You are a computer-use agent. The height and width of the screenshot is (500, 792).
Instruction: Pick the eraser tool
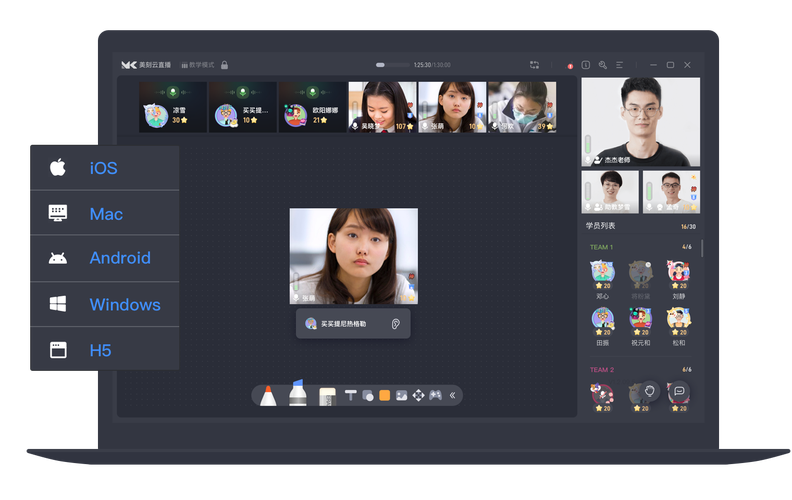326,396
